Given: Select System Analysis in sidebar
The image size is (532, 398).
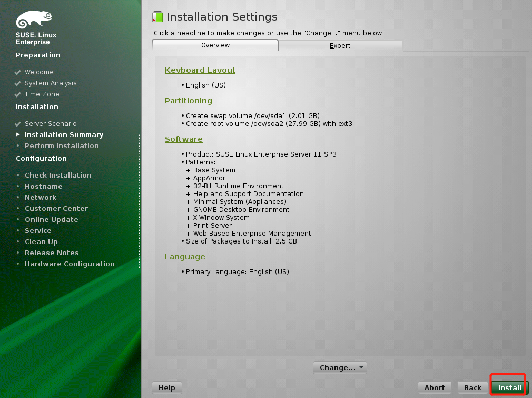Looking at the screenshot, I should click(x=51, y=83).
